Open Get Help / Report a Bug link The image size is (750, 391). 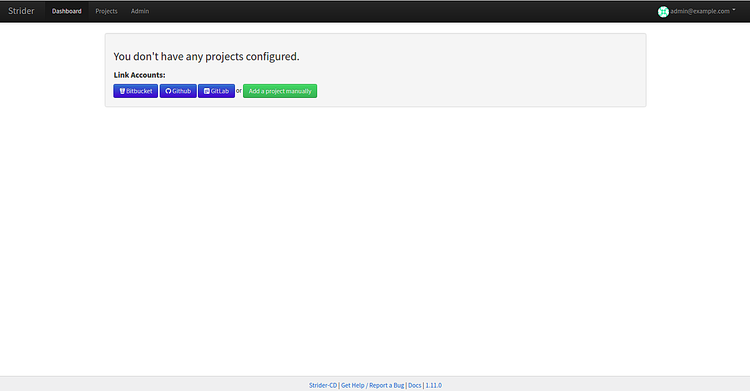pyautogui.click(x=373, y=385)
